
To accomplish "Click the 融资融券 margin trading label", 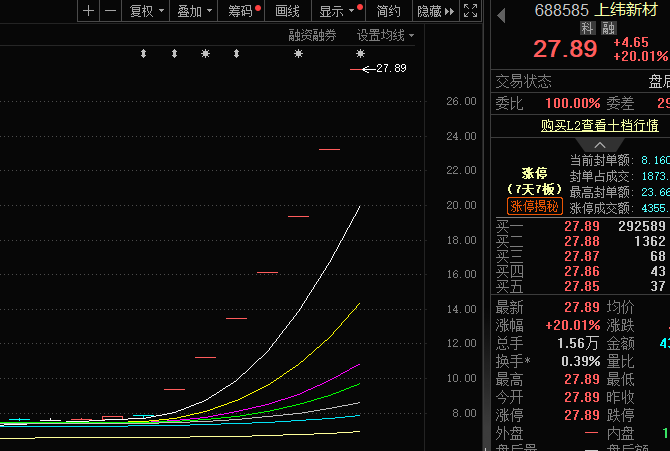I will pyautogui.click(x=312, y=35).
